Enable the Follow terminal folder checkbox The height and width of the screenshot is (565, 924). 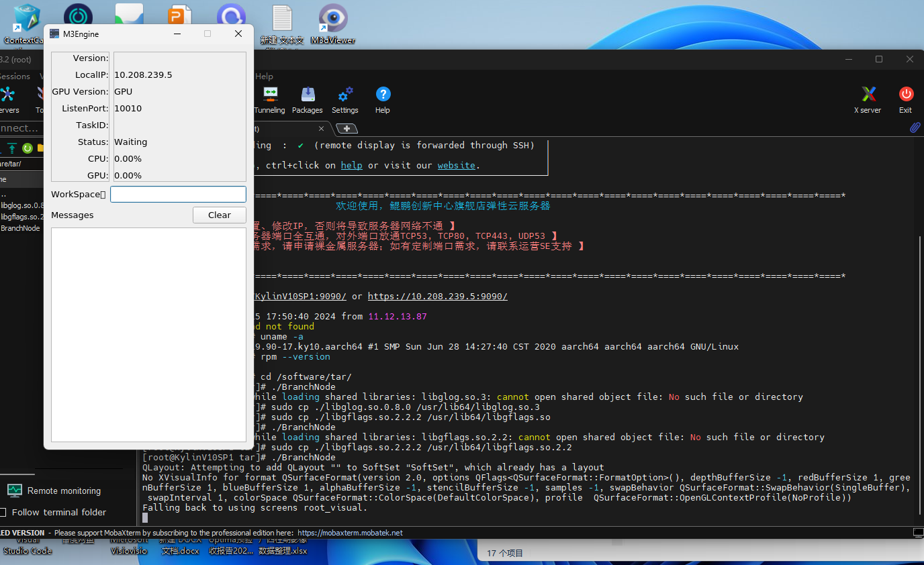pyautogui.click(x=3, y=512)
